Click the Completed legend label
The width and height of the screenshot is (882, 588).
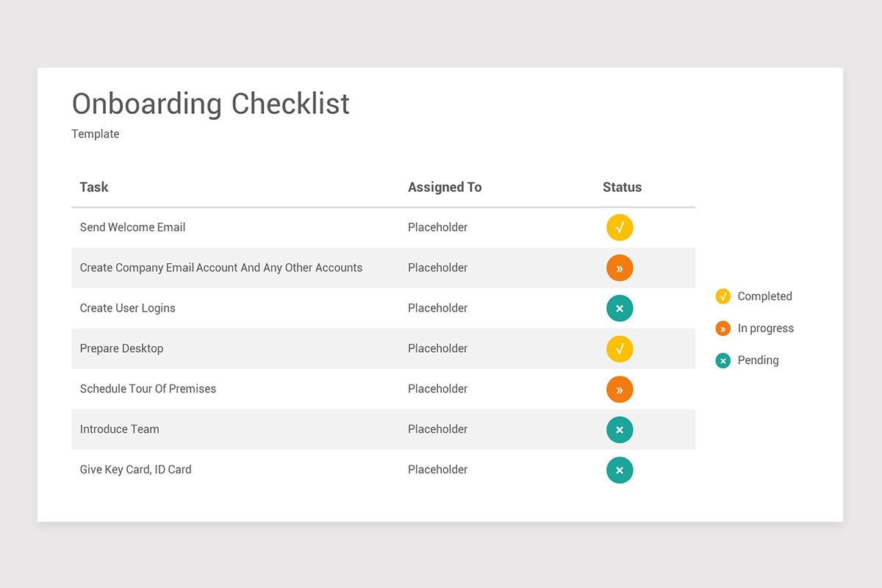(765, 296)
